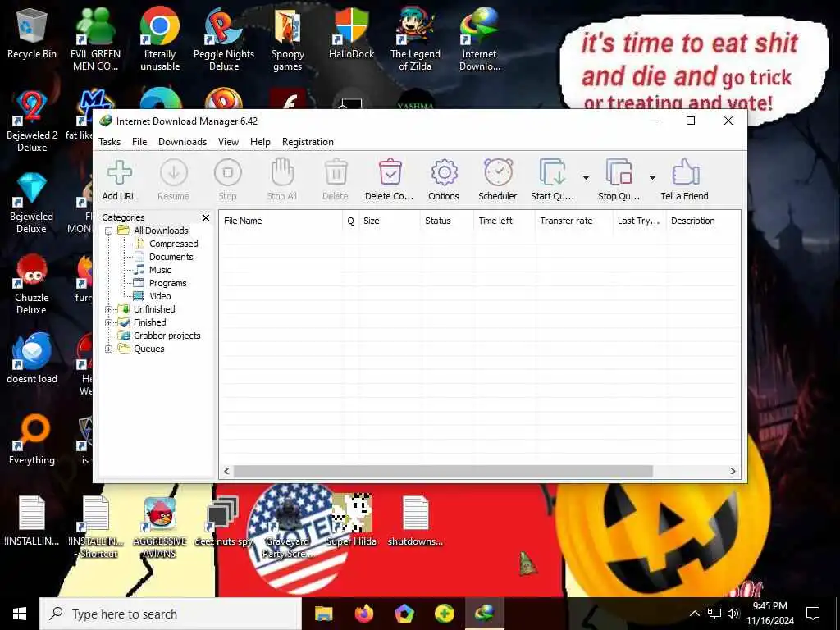The height and width of the screenshot is (630, 840).
Task: Click the Start Queue toolbar icon
Action: click(x=552, y=172)
